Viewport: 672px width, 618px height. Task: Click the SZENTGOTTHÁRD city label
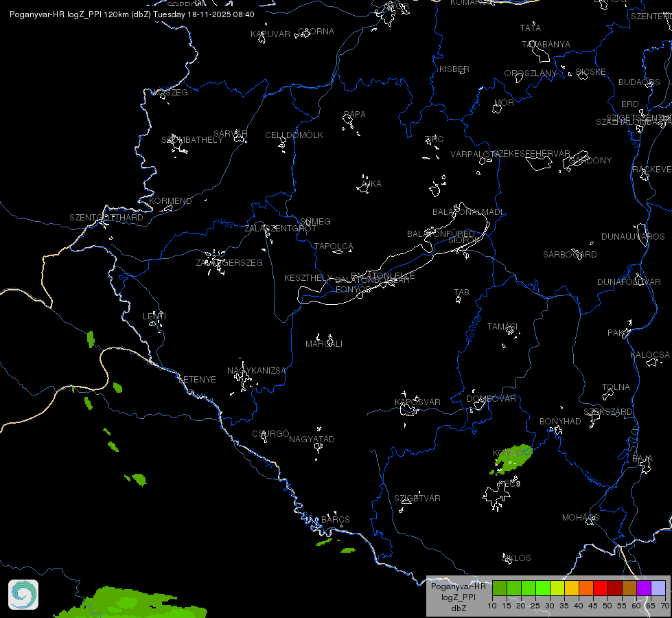(x=106, y=218)
